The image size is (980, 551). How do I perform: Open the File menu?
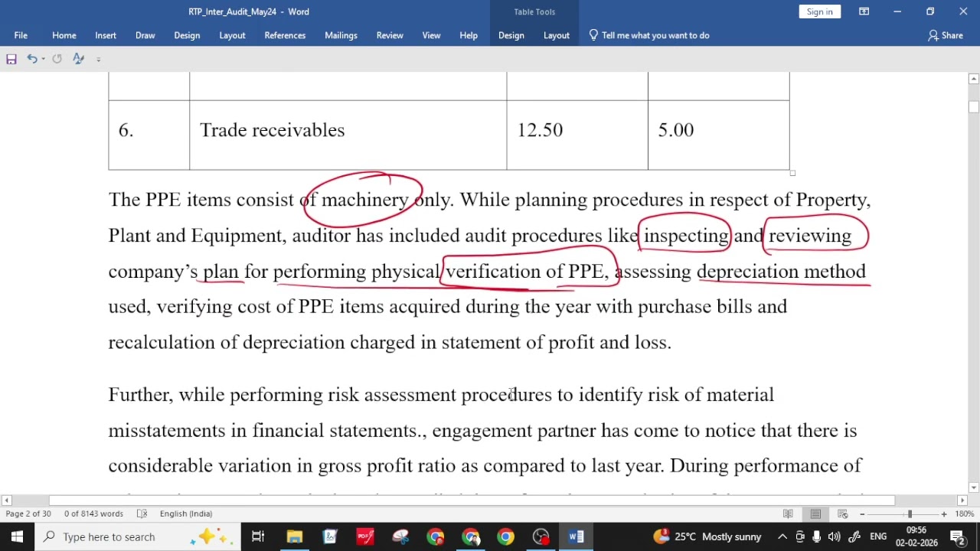[x=21, y=35]
